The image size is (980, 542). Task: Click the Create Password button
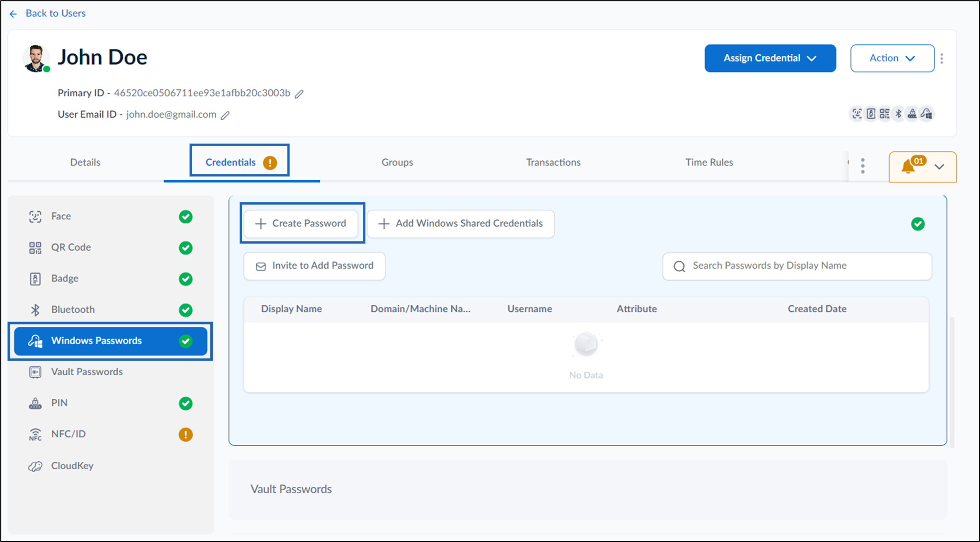click(301, 223)
